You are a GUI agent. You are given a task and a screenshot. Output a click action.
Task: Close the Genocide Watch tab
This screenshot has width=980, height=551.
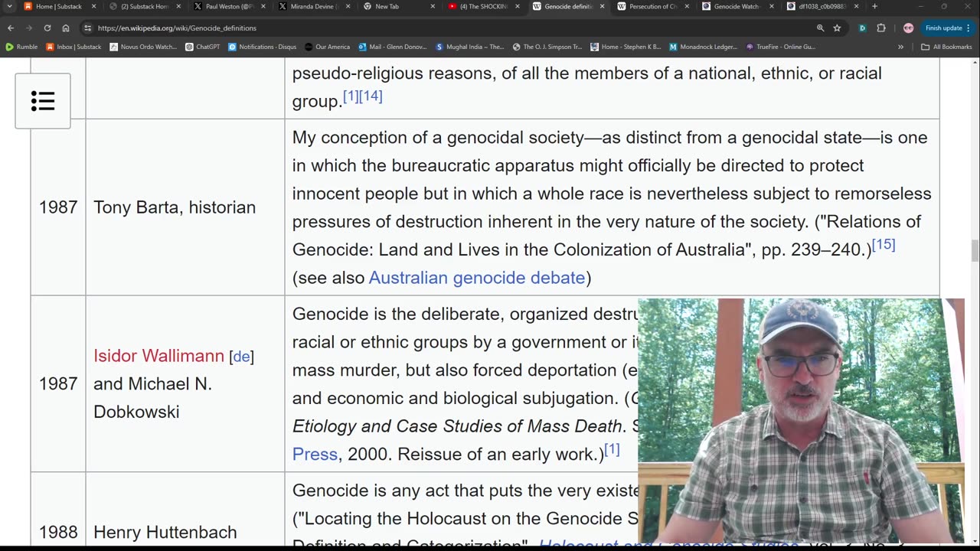coord(771,7)
